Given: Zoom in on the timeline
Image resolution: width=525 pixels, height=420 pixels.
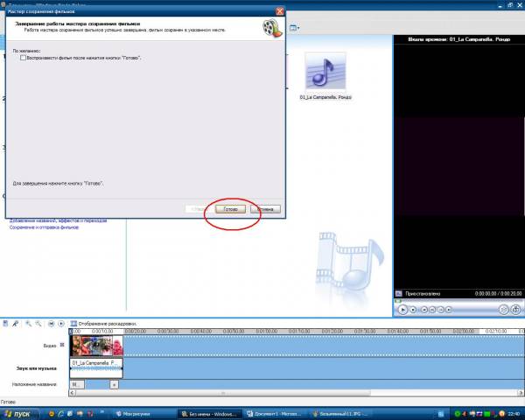Looking at the screenshot, I should (29, 324).
